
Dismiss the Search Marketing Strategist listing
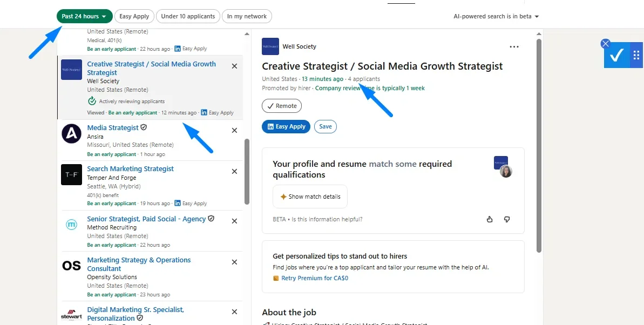(x=234, y=171)
